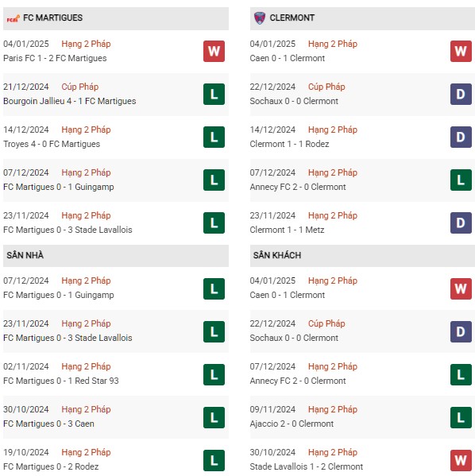This screenshot has height=476, width=475.
Task: Click W badge for Stade Lavallois 1 - 2 Clermont
Action: point(461,460)
